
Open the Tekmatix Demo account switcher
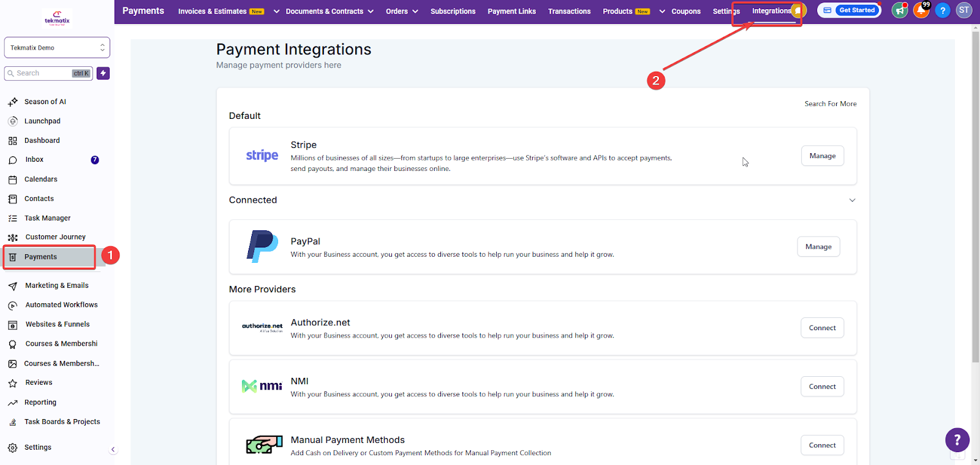tap(57, 48)
